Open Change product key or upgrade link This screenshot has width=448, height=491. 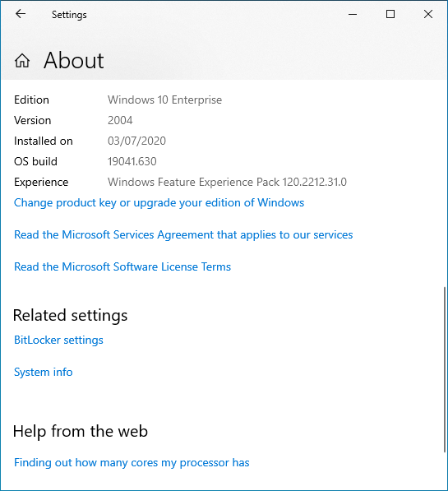(159, 202)
